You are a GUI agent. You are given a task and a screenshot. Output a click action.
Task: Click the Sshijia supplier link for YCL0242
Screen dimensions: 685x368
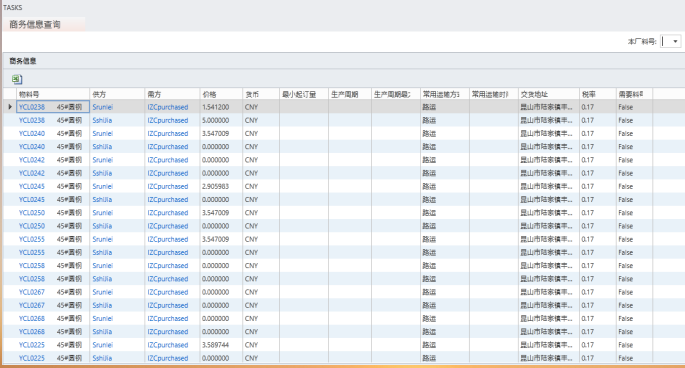(x=102, y=173)
